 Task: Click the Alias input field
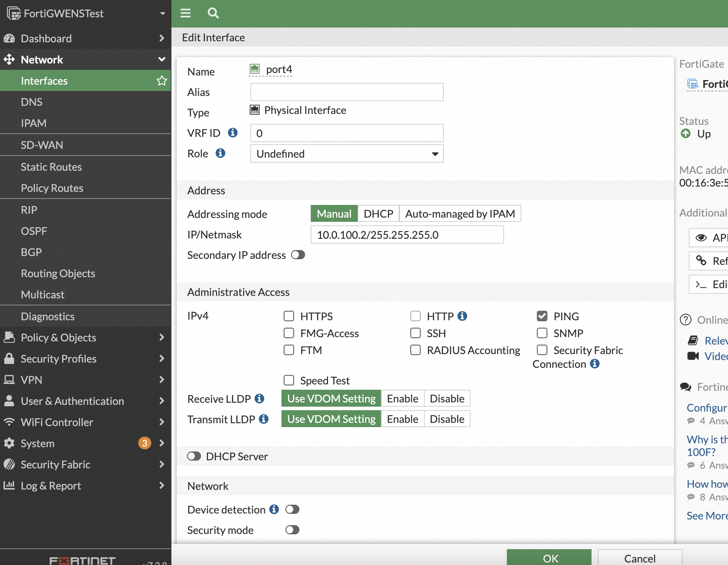347,92
